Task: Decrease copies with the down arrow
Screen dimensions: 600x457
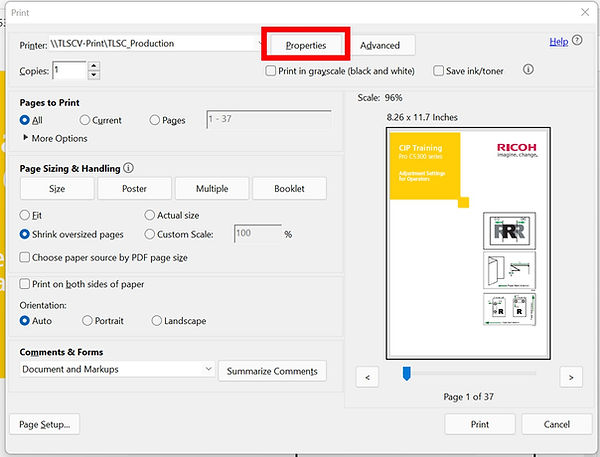Action: point(94,75)
